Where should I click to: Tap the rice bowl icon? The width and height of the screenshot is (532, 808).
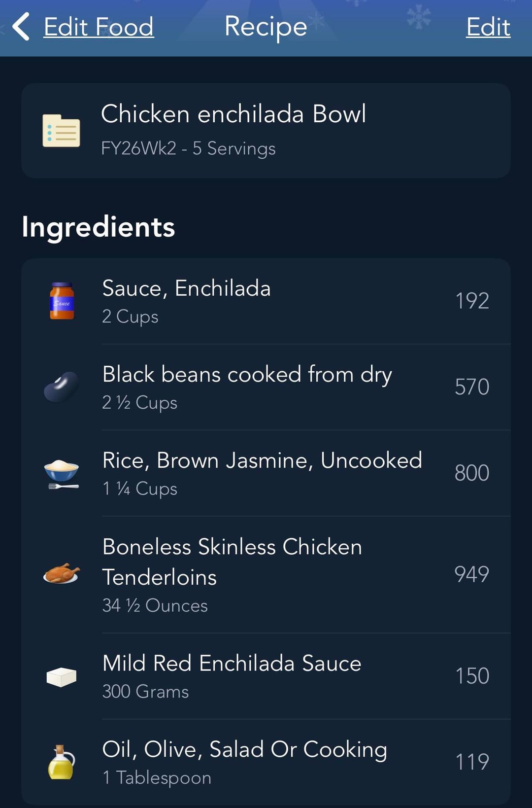[x=62, y=473]
